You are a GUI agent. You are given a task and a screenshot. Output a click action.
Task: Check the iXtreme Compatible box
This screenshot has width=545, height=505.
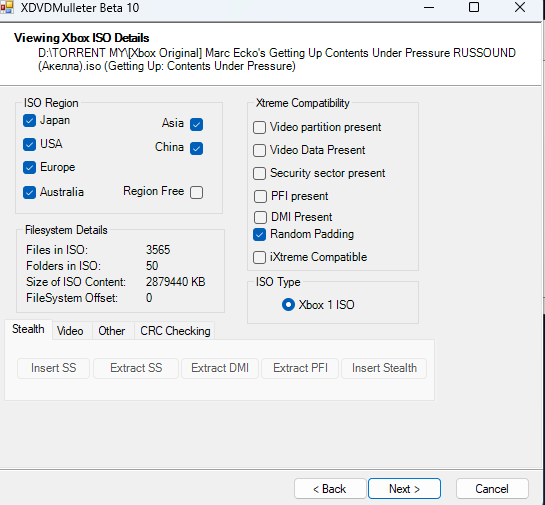coord(259,258)
